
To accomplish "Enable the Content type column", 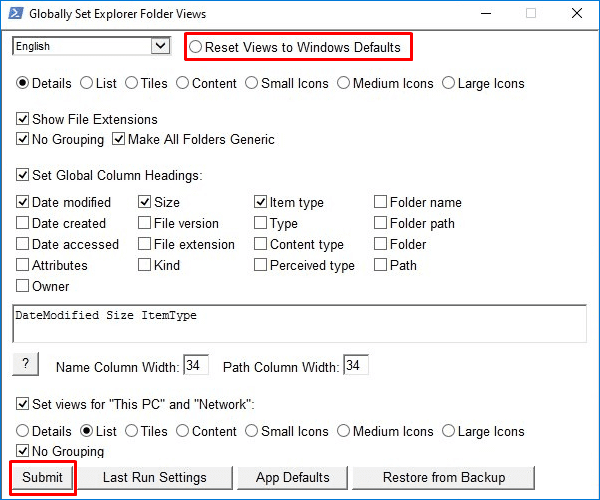I will pyautogui.click(x=261, y=244).
